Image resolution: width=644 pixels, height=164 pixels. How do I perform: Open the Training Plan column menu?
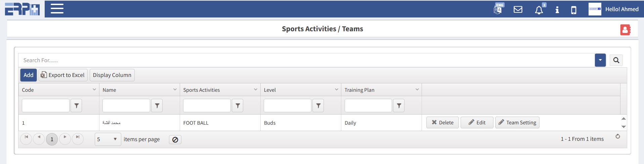(x=417, y=89)
